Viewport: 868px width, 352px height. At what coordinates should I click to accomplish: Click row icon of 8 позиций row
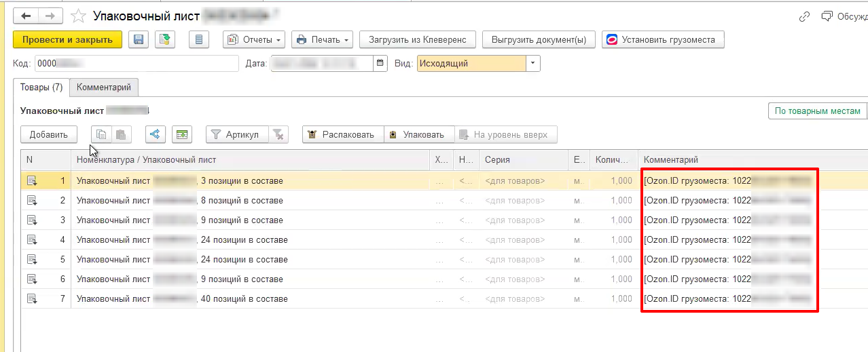pos(31,201)
